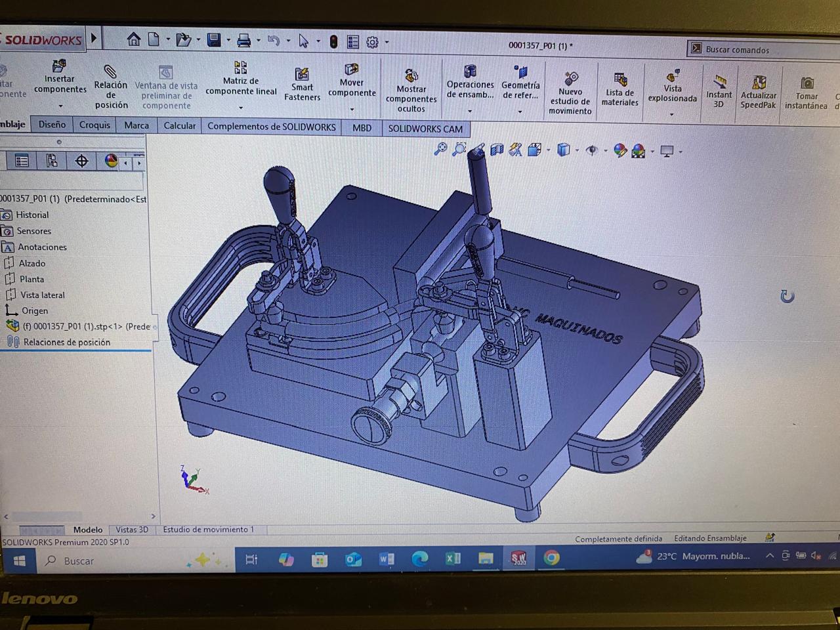Open the appearance color wheel tab
840x630 pixels.
(111, 161)
